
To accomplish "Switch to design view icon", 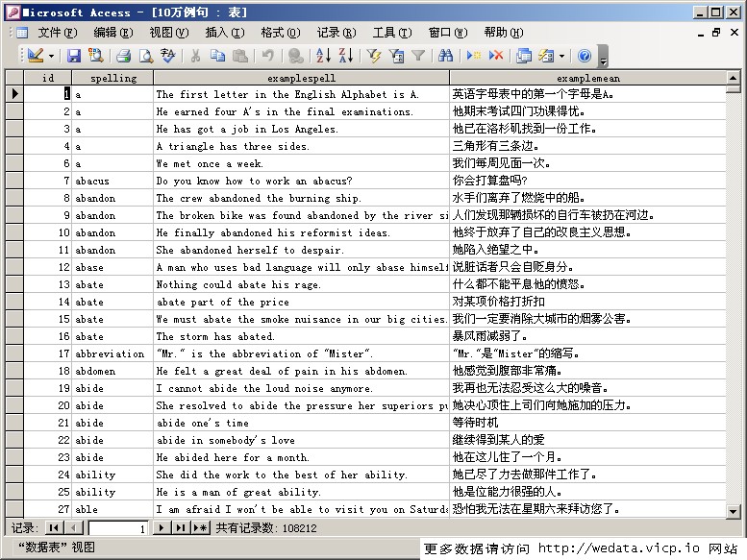I will (36, 56).
